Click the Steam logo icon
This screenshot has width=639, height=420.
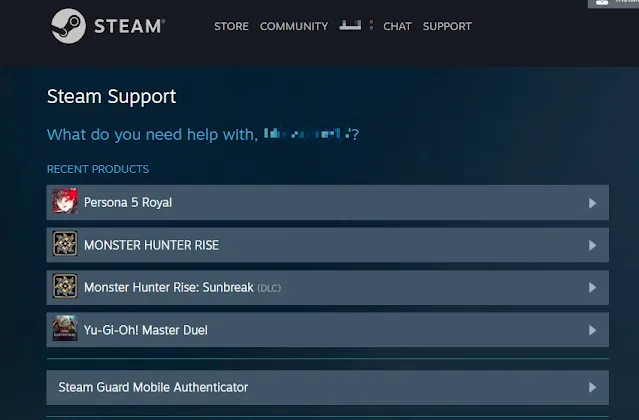tap(68, 26)
